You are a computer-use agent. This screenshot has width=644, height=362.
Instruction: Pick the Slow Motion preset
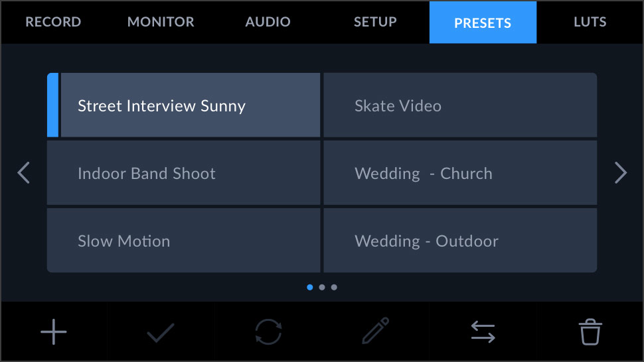(184, 240)
